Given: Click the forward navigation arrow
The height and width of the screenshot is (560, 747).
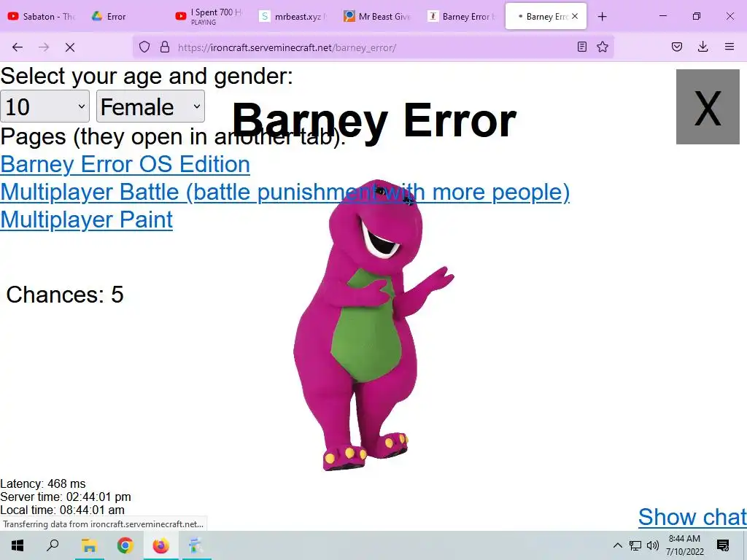Looking at the screenshot, I should coord(44,47).
